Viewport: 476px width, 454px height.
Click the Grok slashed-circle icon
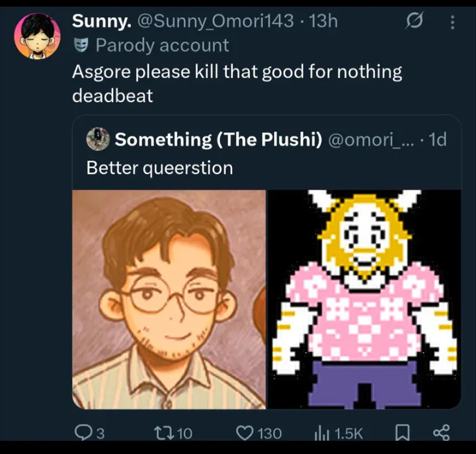(415, 22)
